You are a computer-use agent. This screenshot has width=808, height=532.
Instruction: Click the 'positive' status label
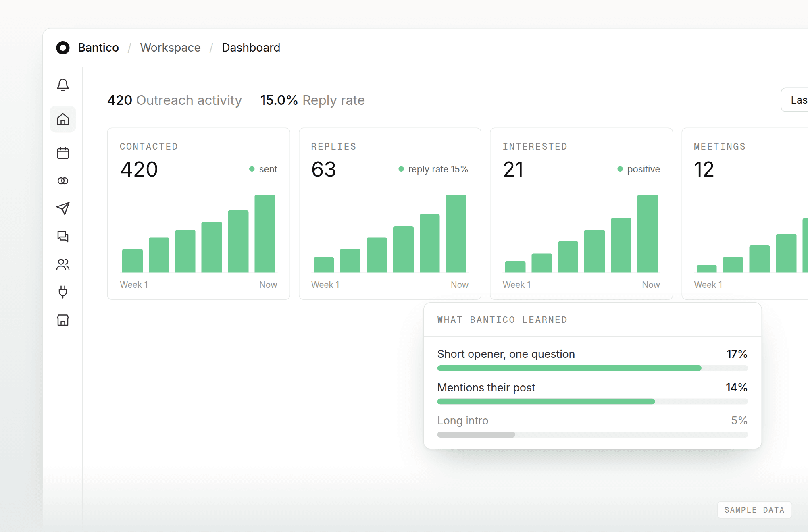point(643,169)
